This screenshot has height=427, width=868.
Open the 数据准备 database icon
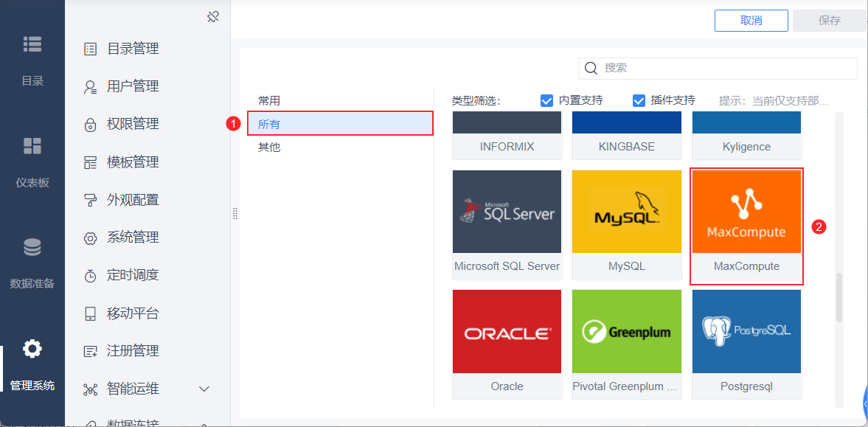pos(32,247)
